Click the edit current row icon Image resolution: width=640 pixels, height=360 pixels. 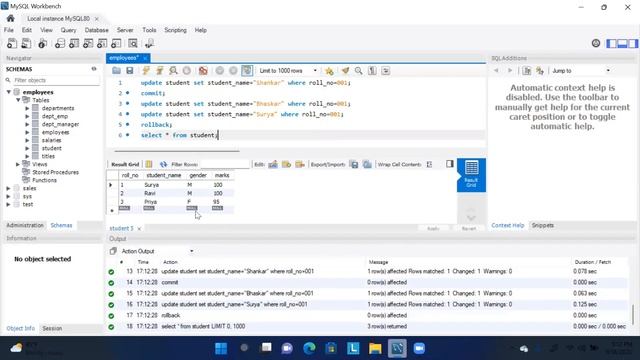click(x=273, y=164)
